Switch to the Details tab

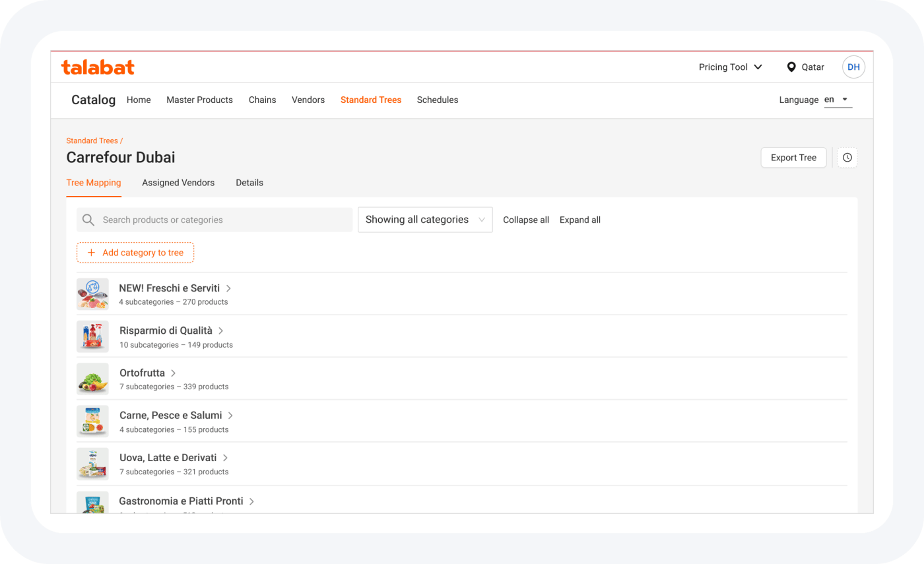[249, 183]
